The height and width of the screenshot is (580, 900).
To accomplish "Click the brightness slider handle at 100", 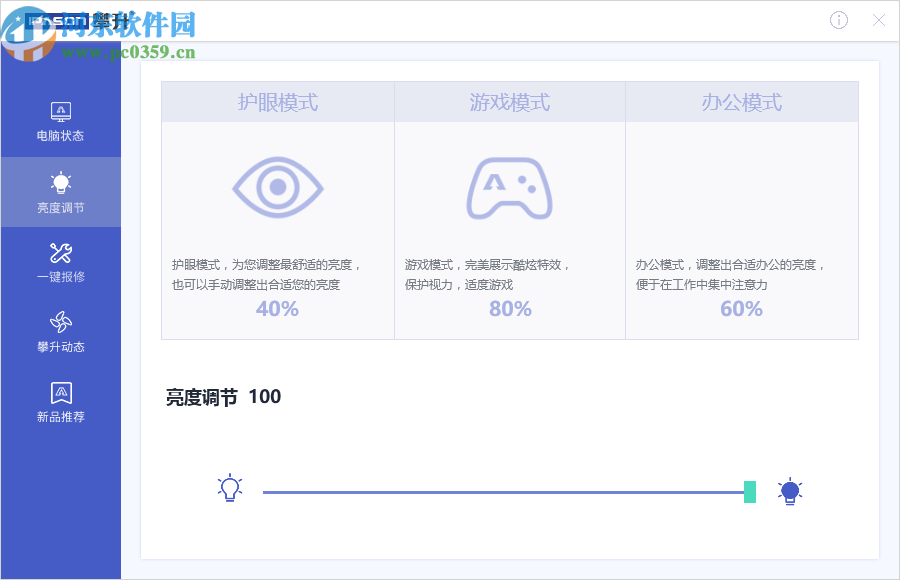I will 749,491.
